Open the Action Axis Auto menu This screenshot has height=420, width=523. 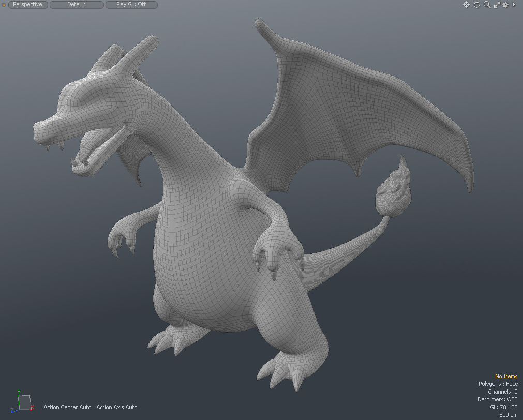pyautogui.click(x=117, y=407)
